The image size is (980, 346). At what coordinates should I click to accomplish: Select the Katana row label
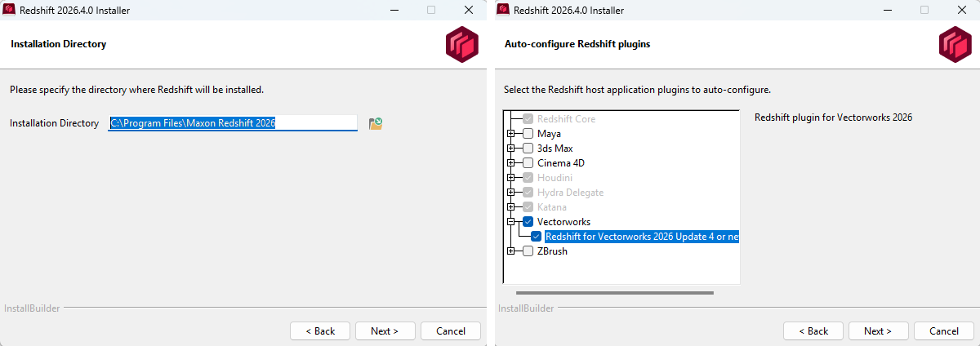coord(551,207)
